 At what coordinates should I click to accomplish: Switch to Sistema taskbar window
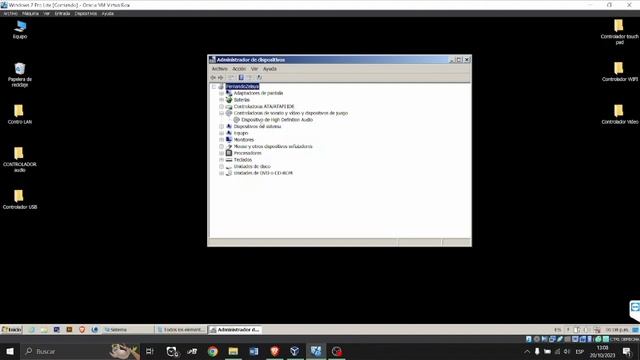pos(128,329)
